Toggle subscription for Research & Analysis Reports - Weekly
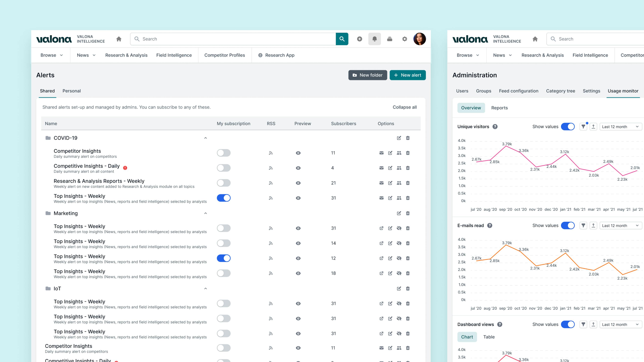Screen dimensions: 644x362 click(224, 183)
